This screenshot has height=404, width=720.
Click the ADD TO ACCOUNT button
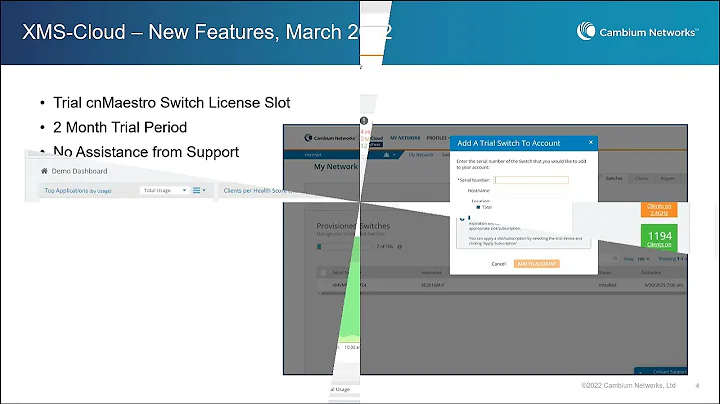coord(536,264)
